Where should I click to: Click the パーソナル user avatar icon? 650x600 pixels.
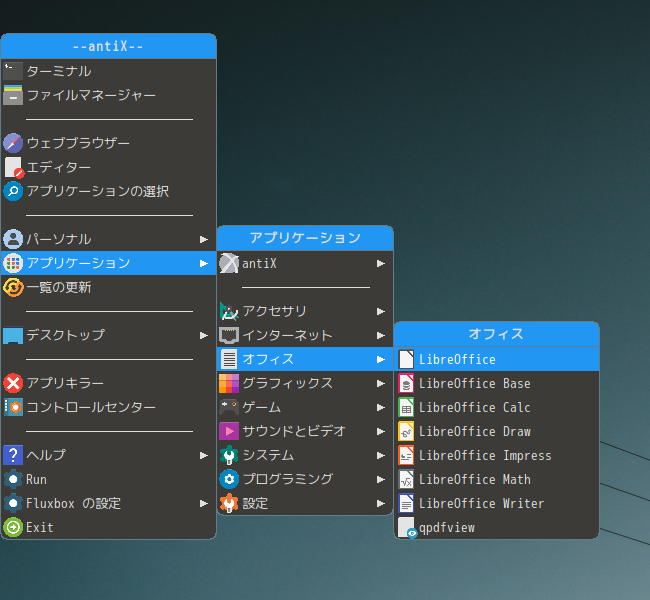pos(13,239)
